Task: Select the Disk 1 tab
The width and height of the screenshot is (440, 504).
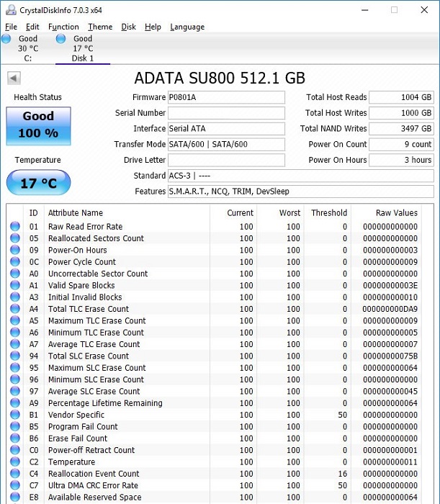Action: [83, 48]
